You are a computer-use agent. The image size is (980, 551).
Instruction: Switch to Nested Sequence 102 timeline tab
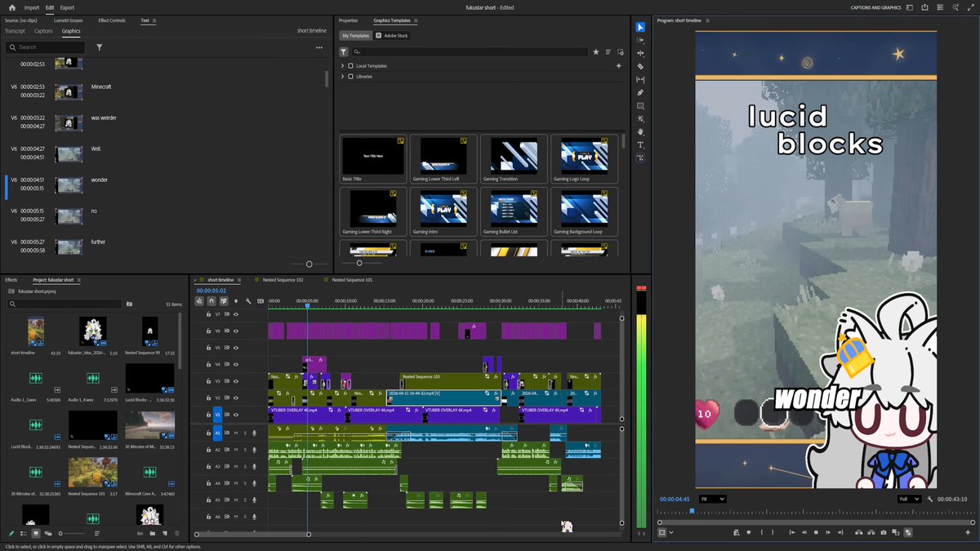pos(283,279)
